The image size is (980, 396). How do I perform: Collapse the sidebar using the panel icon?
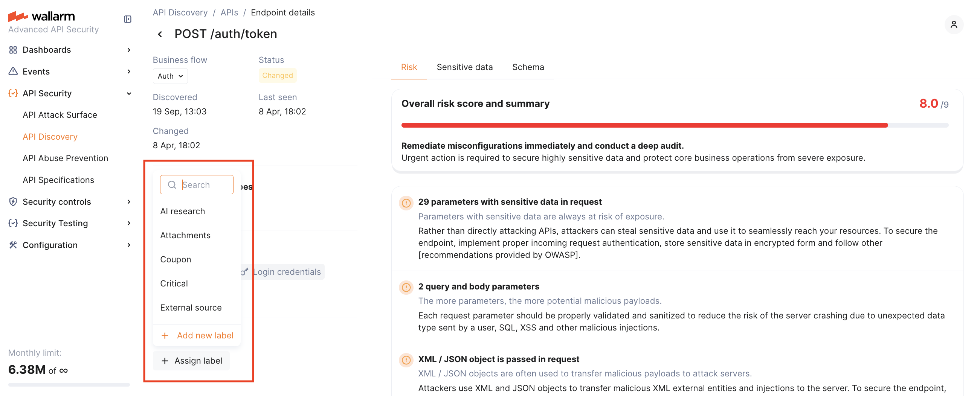click(127, 19)
